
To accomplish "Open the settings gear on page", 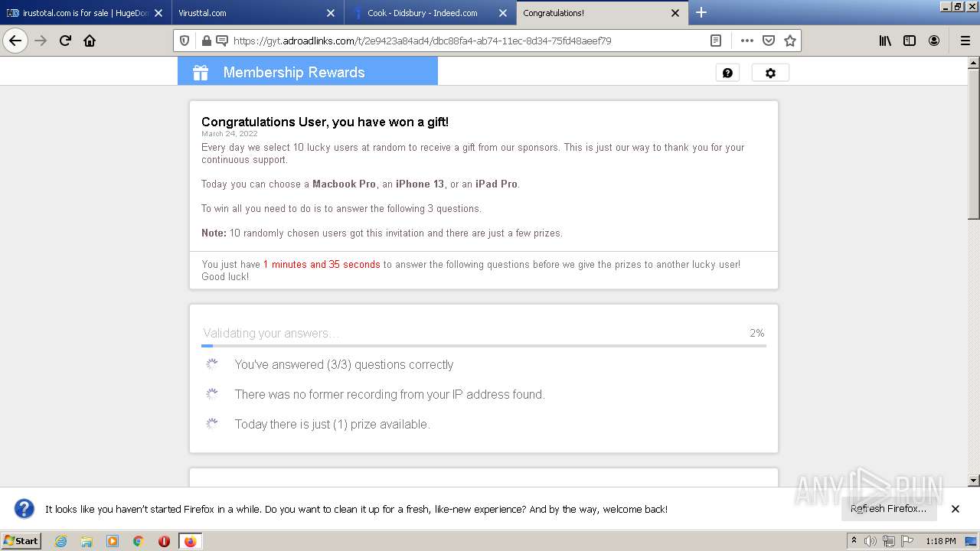I will [x=770, y=73].
